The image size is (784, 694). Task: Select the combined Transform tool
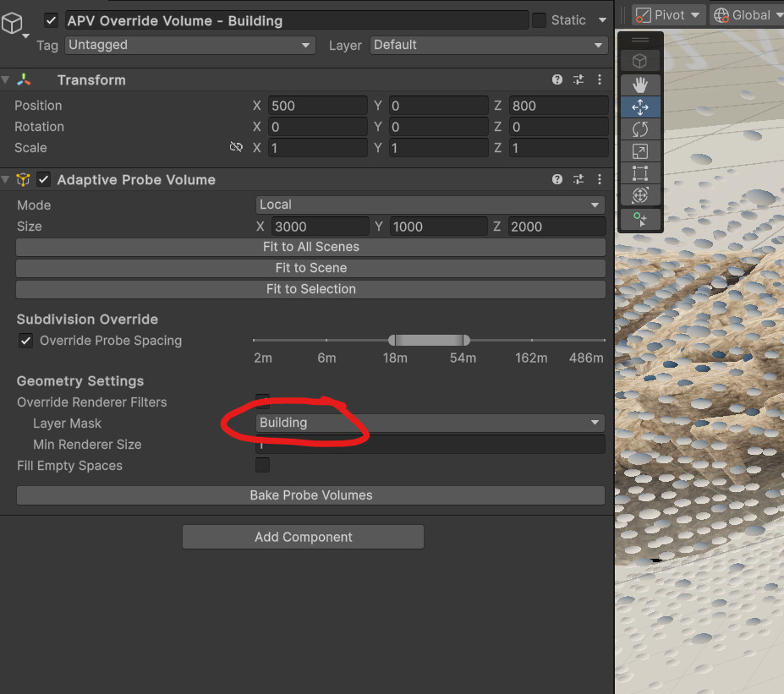[x=640, y=194]
